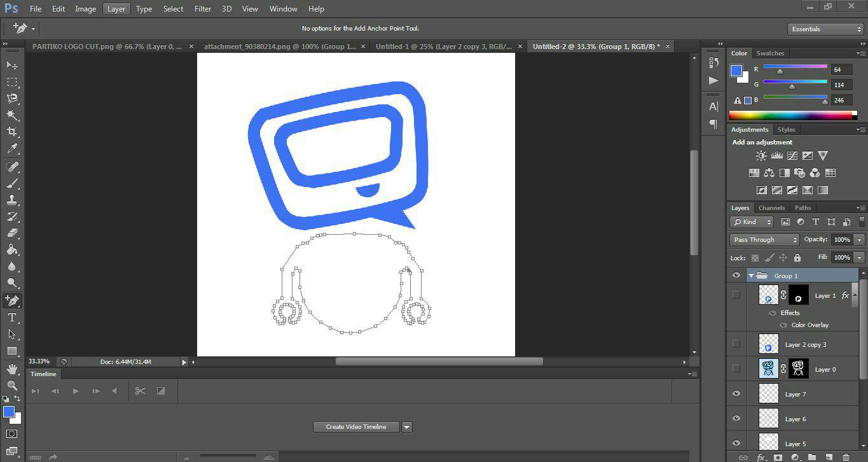This screenshot has width=868, height=462.
Task: Select the Eyedropper tool
Action: [x=12, y=149]
